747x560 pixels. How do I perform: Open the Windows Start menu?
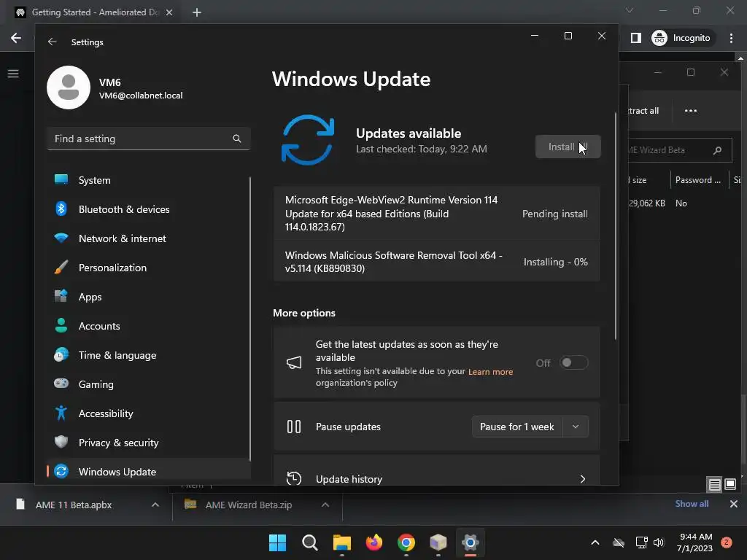[x=277, y=542]
